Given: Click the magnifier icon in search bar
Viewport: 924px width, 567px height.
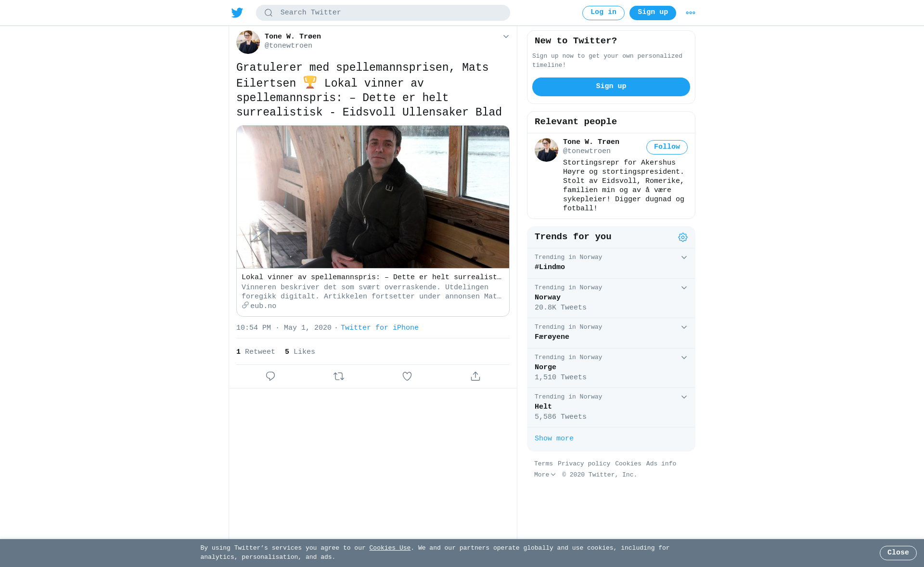Looking at the screenshot, I should point(269,13).
